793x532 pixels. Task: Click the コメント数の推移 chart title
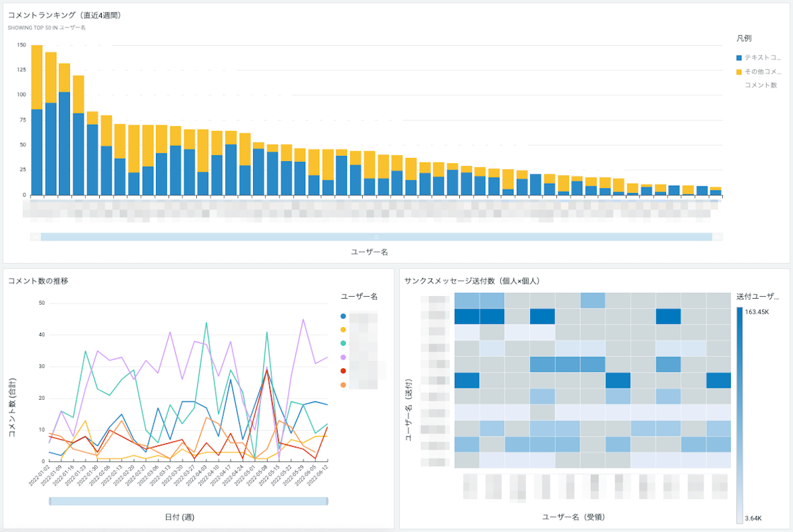[x=38, y=281]
